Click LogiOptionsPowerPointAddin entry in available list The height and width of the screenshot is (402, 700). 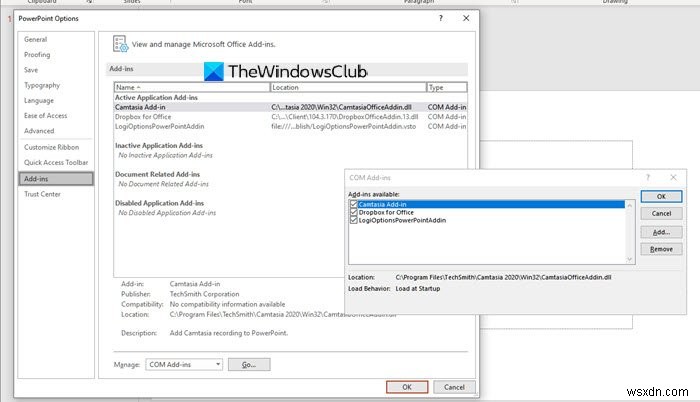coord(402,220)
